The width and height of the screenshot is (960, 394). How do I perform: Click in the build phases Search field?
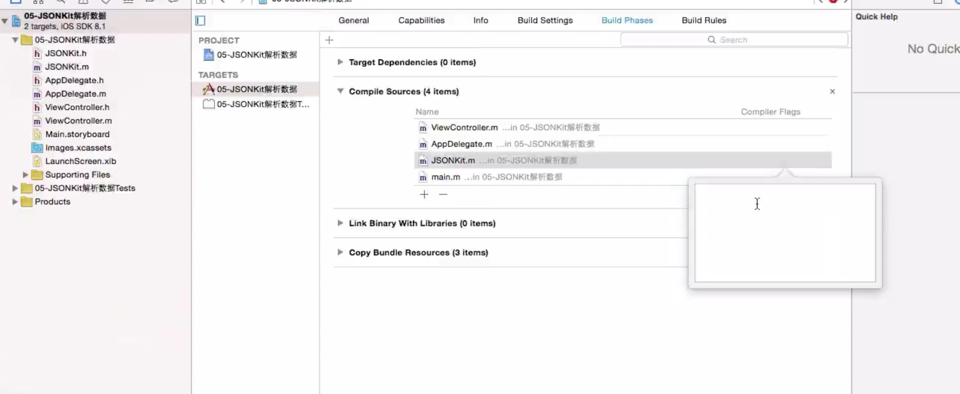click(x=734, y=40)
